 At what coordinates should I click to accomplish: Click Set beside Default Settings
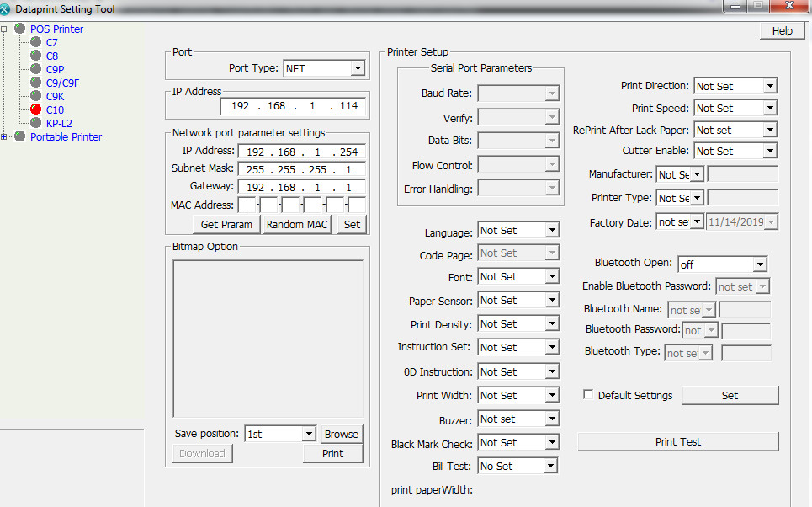[x=730, y=396]
